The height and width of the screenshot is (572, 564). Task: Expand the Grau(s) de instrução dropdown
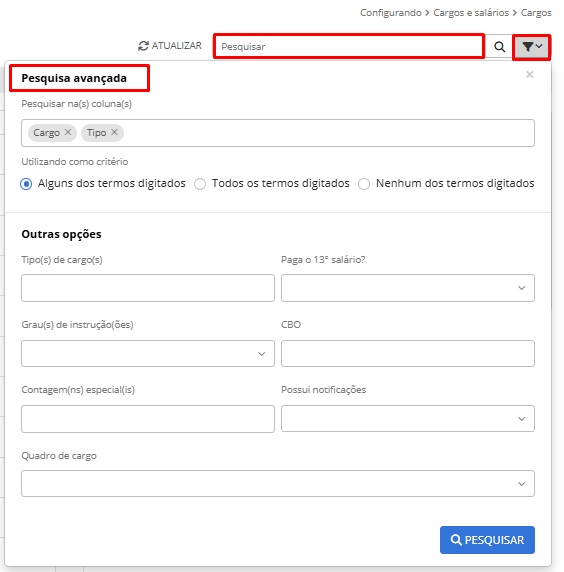(148, 353)
